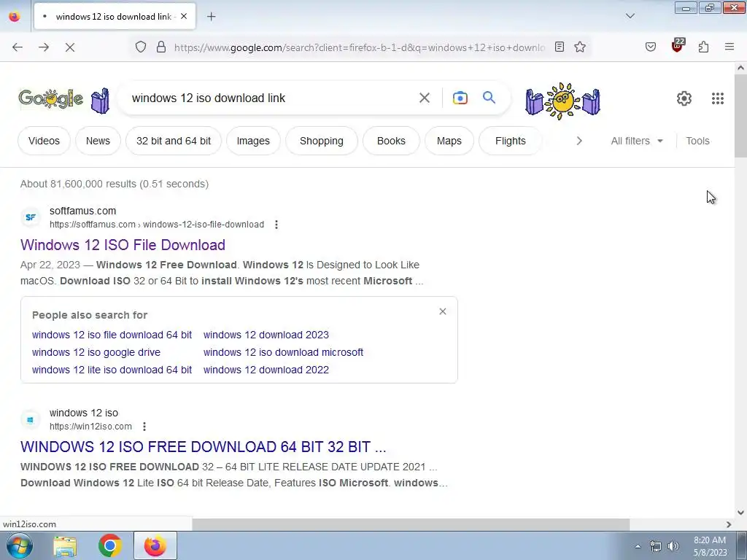Click the horizontal scroll right arrow
Viewport: 747px width, 560px height.
[729, 524]
